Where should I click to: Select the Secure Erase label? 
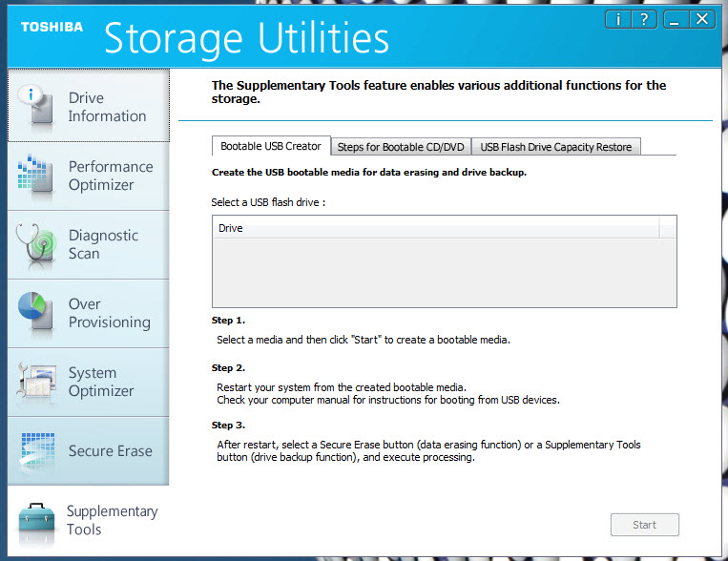(x=111, y=451)
